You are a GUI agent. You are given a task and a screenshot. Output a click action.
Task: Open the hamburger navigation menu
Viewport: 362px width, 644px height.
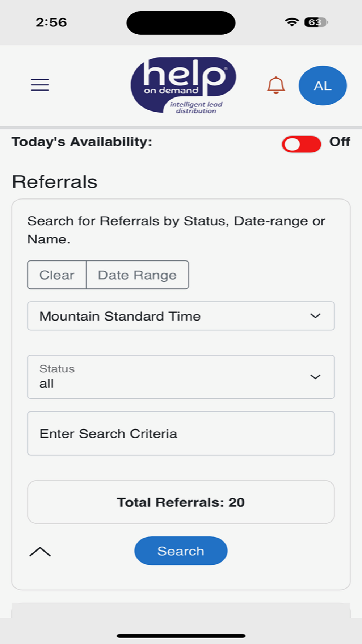(40, 85)
